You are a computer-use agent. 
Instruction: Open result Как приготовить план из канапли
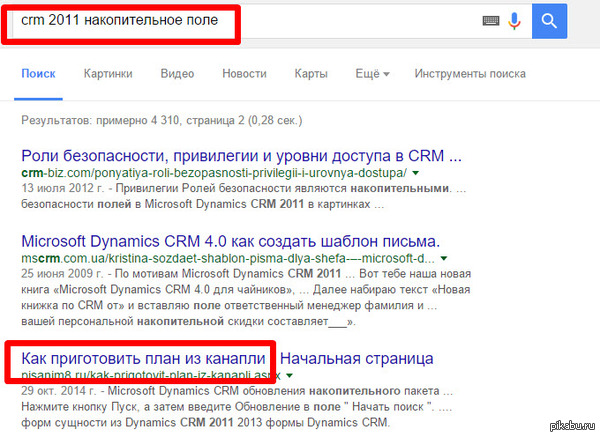[x=227, y=359]
